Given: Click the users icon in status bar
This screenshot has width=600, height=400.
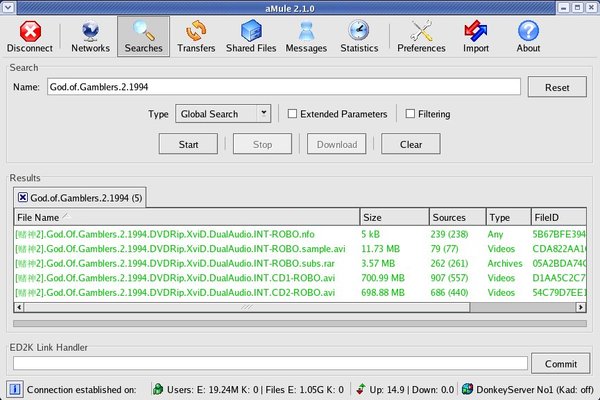Looking at the screenshot, I should point(158,390).
